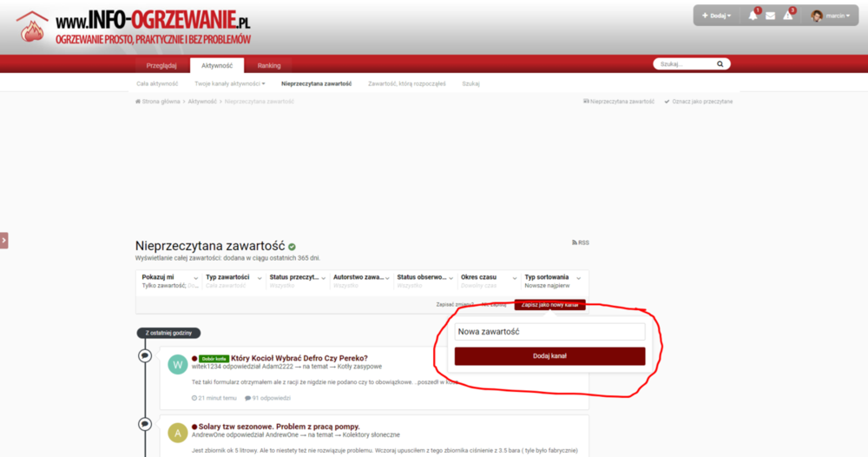Open the reports warning triangle icon
The width and height of the screenshot is (868, 457).
point(788,16)
